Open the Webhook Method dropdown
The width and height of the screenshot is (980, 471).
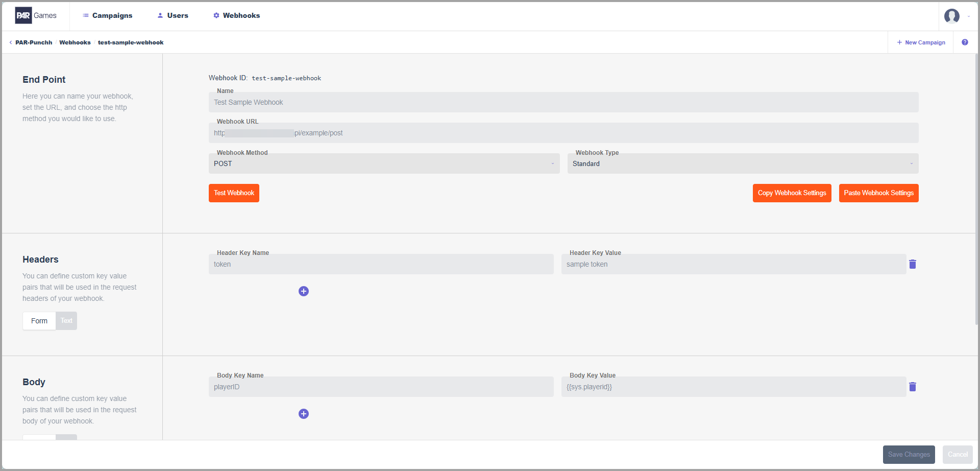pyautogui.click(x=384, y=163)
